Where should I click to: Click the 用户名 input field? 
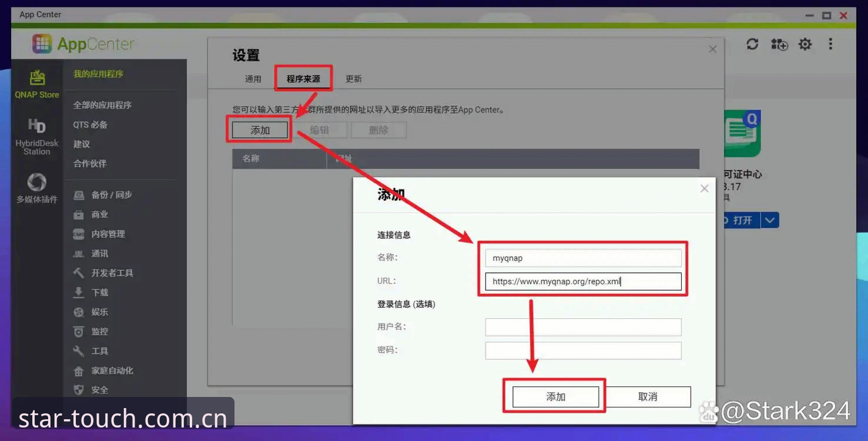point(583,327)
